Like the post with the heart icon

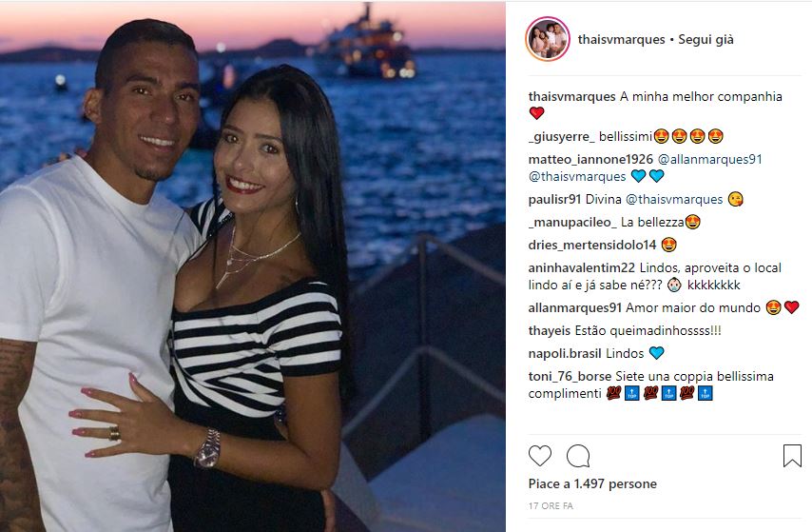pos(540,456)
